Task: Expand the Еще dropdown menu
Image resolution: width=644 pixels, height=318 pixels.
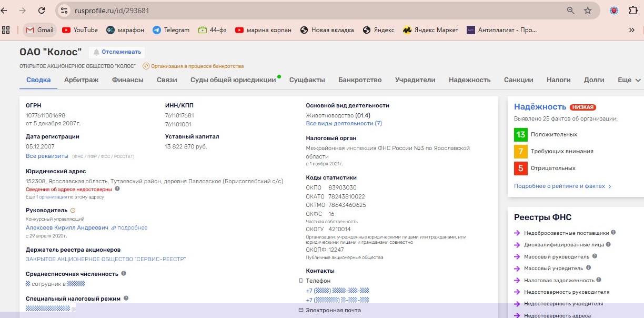Action: (x=629, y=80)
